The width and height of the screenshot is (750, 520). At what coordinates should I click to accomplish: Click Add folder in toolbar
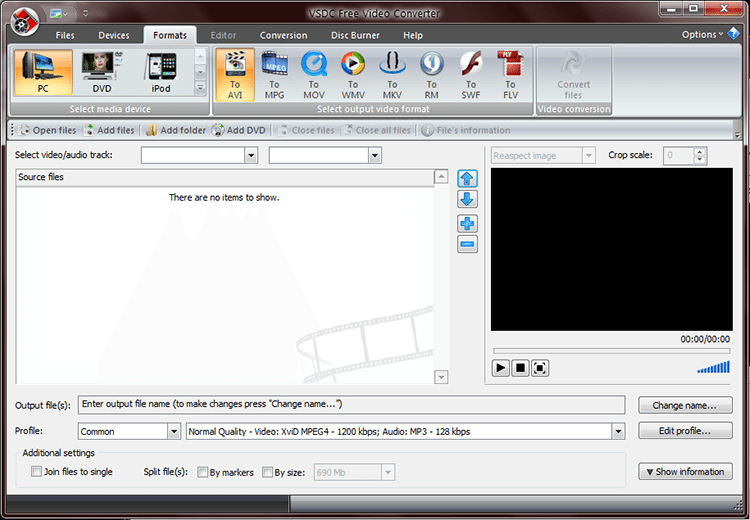point(176,130)
